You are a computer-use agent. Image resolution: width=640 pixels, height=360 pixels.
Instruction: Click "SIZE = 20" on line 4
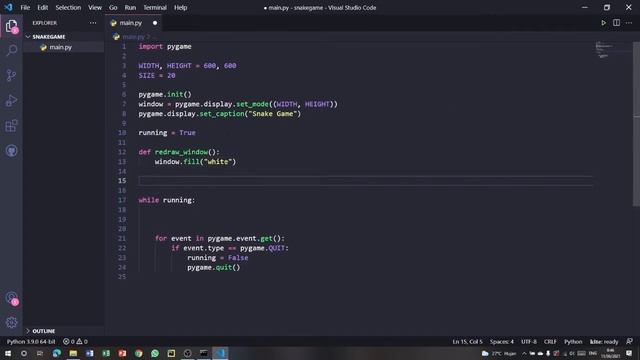pyautogui.click(x=157, y=76)
